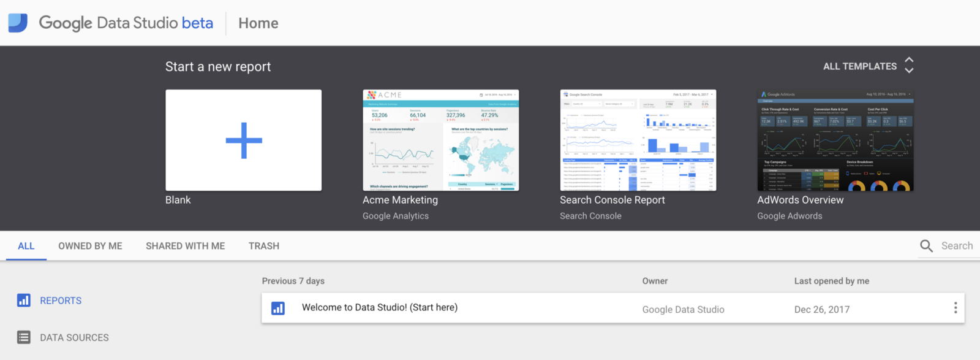The image size is (980, 360).
Task: Click the blue plus icon for a blank report
Action: click(244, 140)
